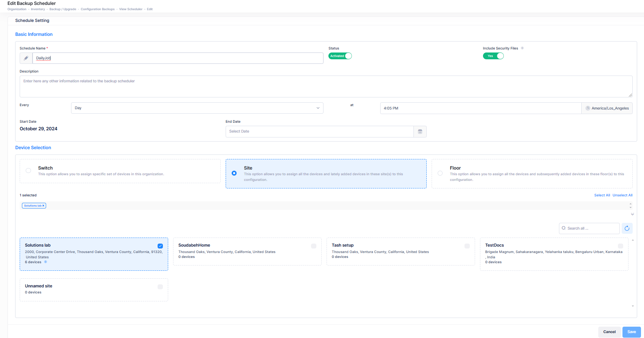The height and width of the screenshot is (338, 644).
Task: Uncheck the Solutions lab checkbox
Action: point(160,246)
